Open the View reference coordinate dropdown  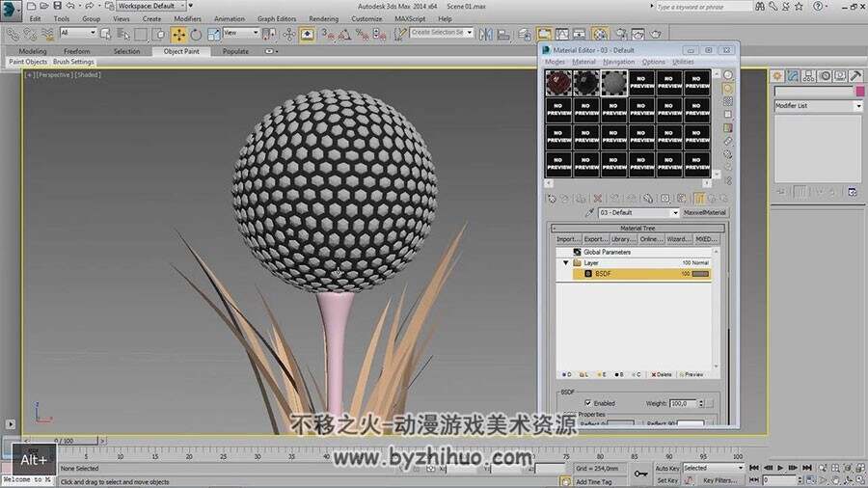[x=240, y=33]
